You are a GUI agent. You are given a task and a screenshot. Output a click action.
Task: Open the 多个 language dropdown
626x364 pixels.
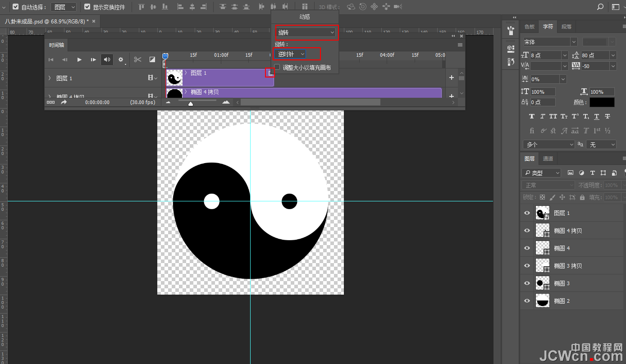(548, 145)
